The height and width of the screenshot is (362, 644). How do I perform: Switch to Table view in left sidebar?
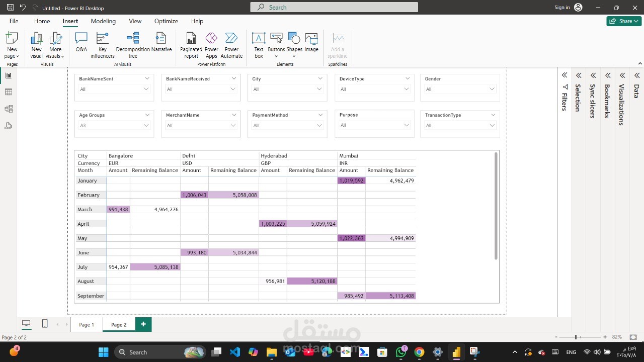pyautogui.click(x=9, y=92)
